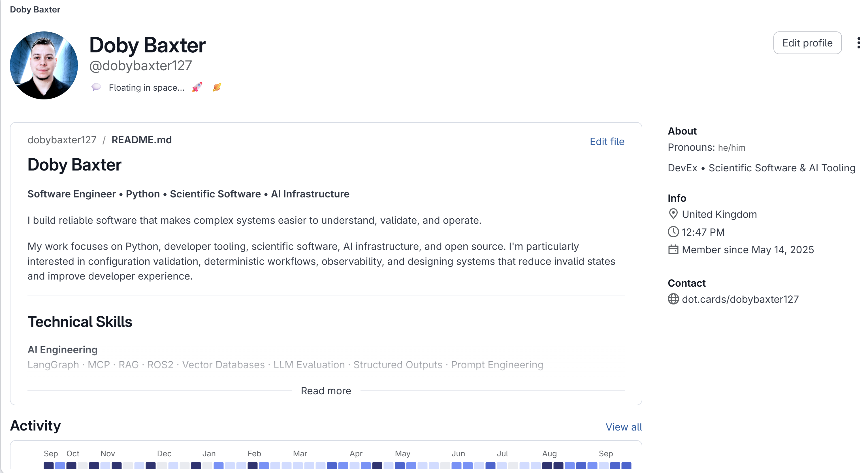Viewport: 868px width, 473px height.
Task: Click the clock icon beside 12:47 PM
Action: point(673,232)
